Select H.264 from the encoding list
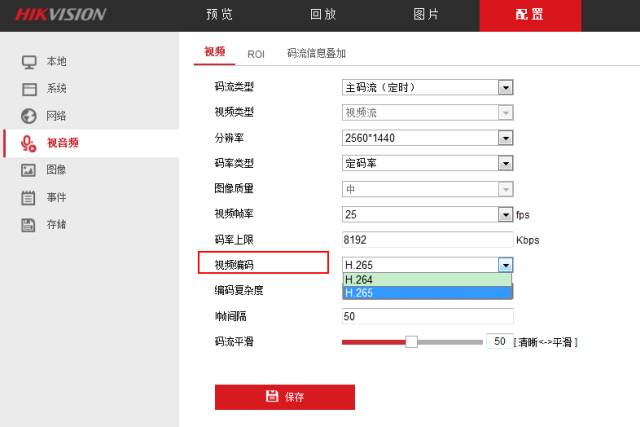This screenshot has height=427, width=640. pyautogui.click(x=427, y=280)
